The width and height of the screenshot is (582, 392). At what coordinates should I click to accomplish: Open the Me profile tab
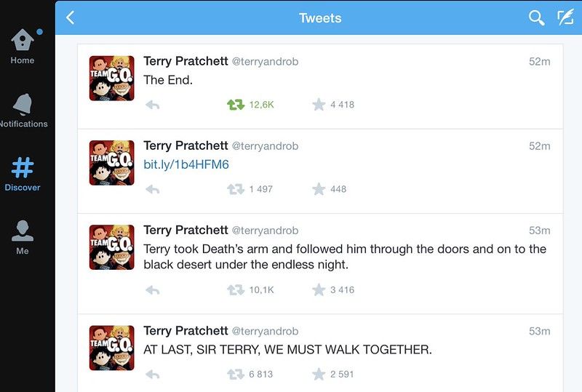[x=23, y=238]
